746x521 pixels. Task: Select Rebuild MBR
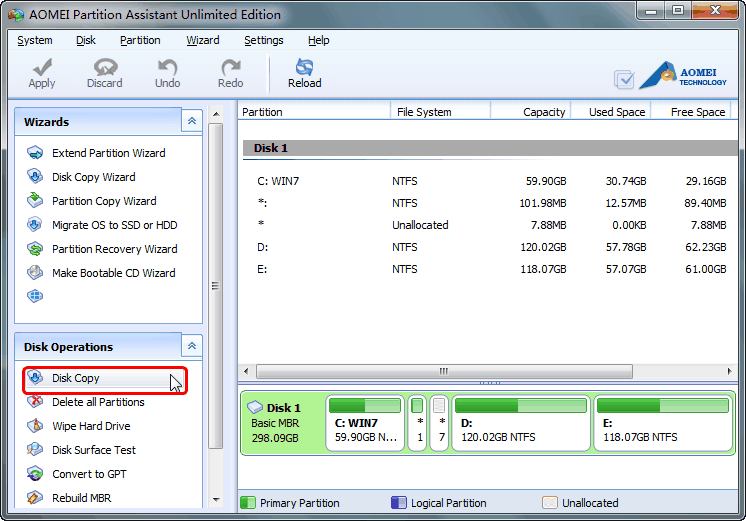pos(81,498)
